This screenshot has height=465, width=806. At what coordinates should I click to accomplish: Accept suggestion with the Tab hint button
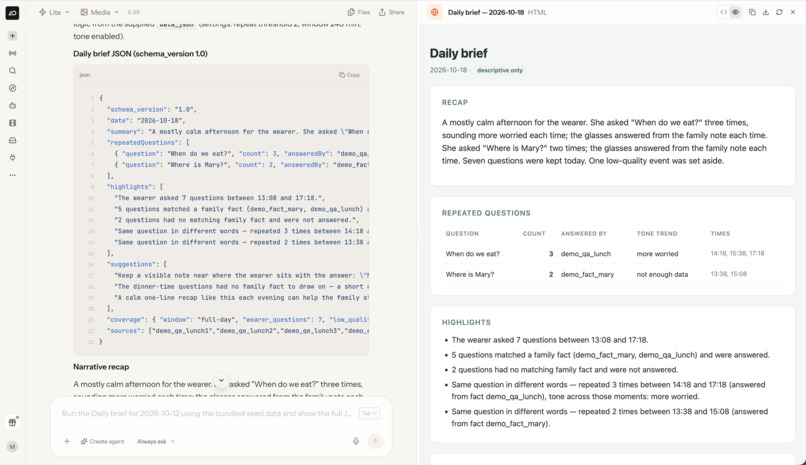[369, 414]
